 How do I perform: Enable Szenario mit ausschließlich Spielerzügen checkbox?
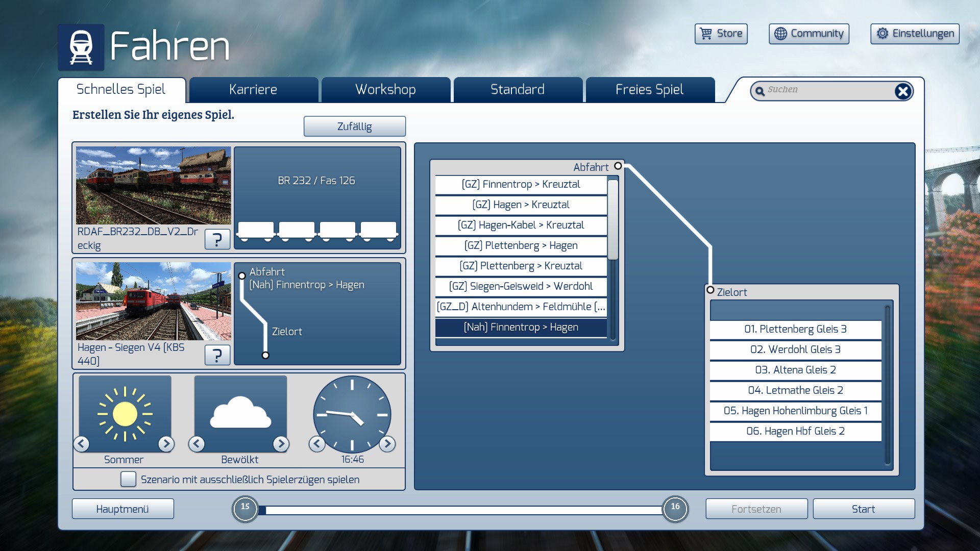[x=128, y=479]
